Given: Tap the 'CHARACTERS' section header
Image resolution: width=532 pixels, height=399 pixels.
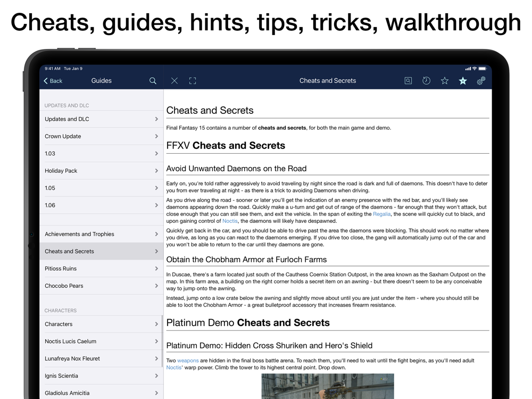Looking at the screenshot, I should [x=61, y=311].
